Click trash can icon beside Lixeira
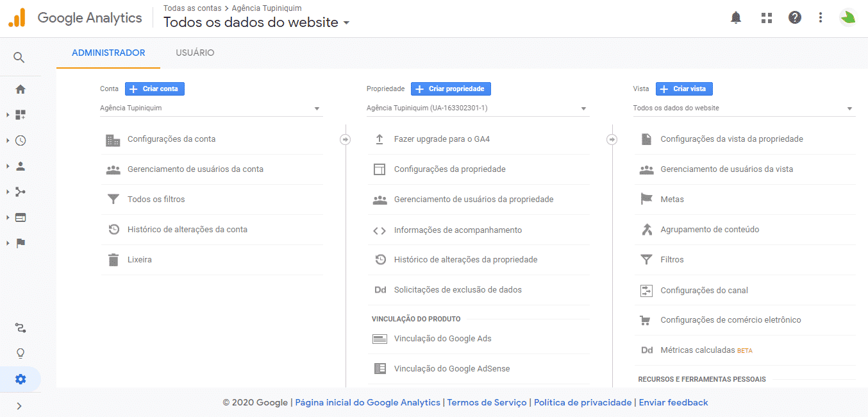The width and height of the screenshot is (868, 417). [113, 260]
